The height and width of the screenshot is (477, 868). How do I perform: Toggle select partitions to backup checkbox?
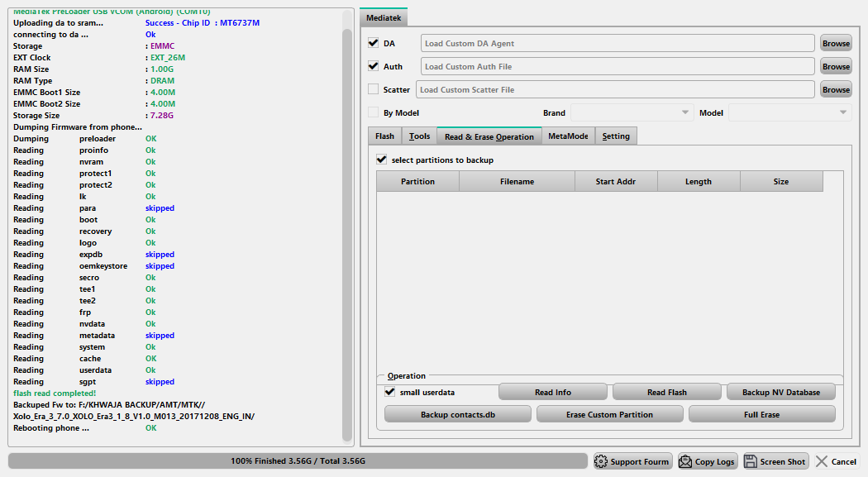(381, 160)
